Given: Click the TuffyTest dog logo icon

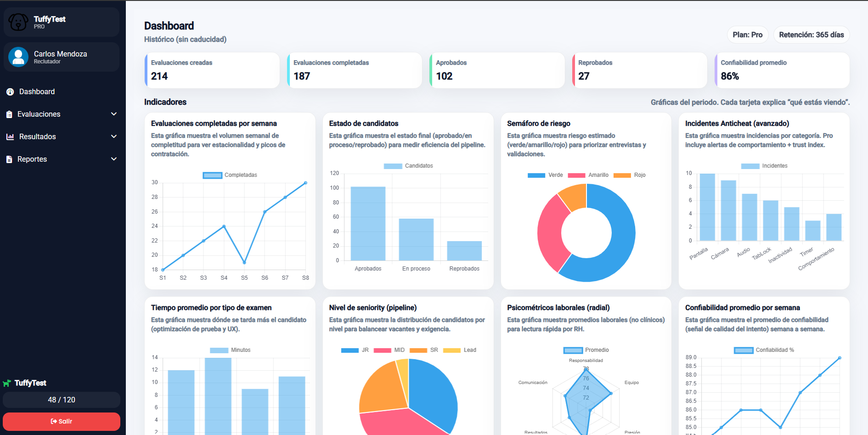Looking at the screenshot, I should tap(18, 22).
